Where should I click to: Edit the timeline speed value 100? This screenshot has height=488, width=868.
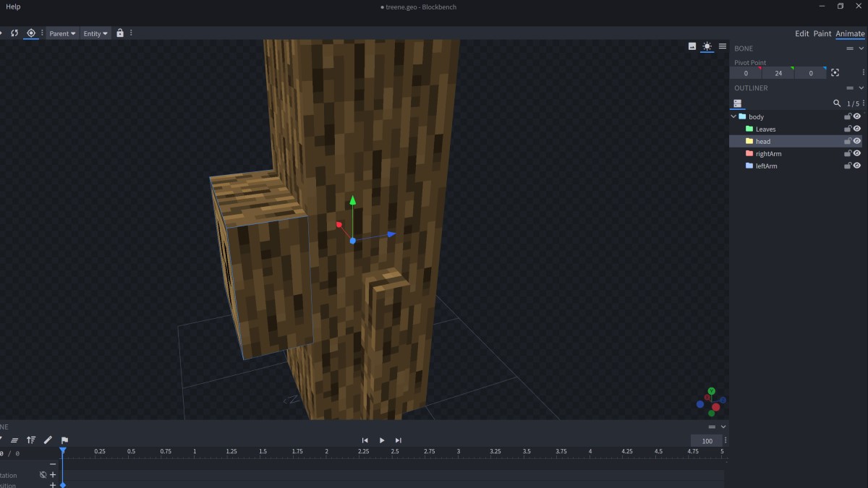(x=707, y=441)
